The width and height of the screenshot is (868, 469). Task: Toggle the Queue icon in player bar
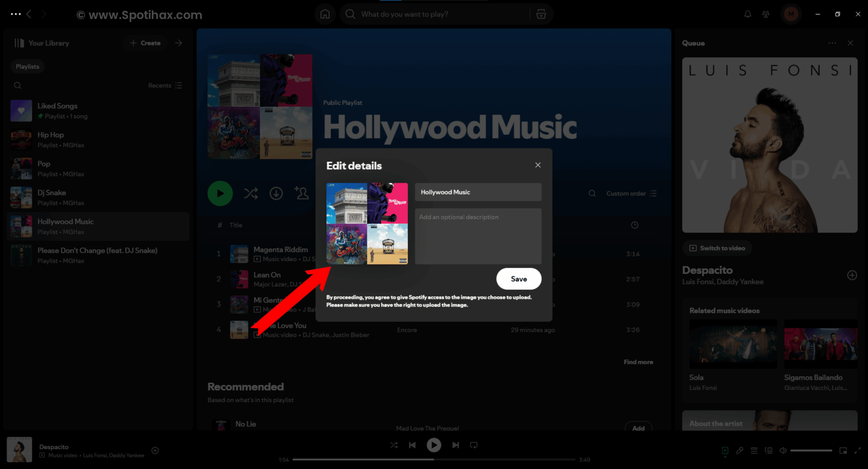pyautogui.click(x=754, y=450)
